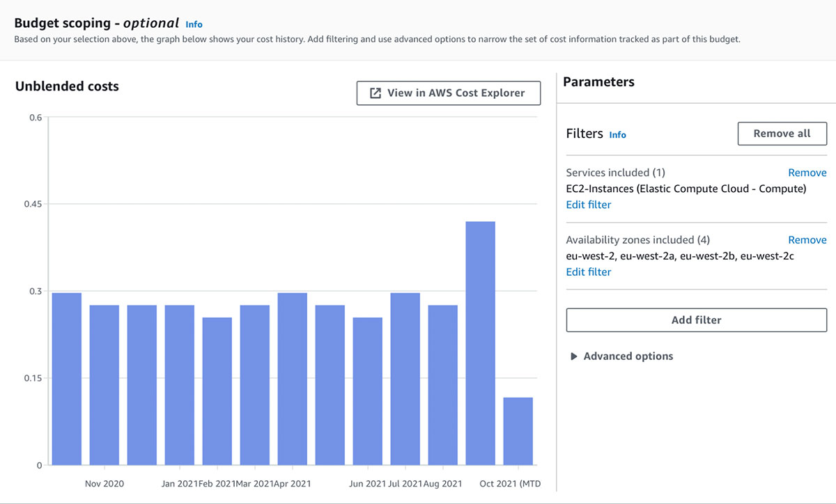Open the Info link beside Budget scoping
The image size is (836, 504).
tap(194, 24)
